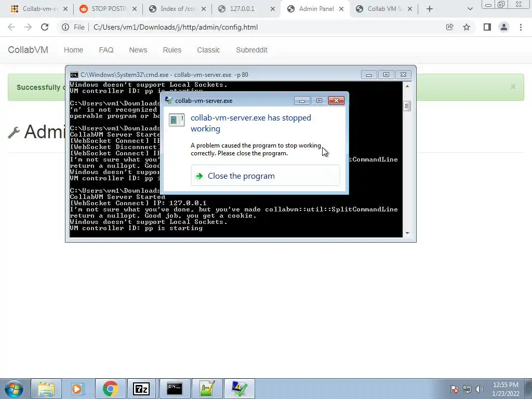Screen dimensions: 532x399
Task: Expand the tab search dropdown arrow
Action: 470,9
